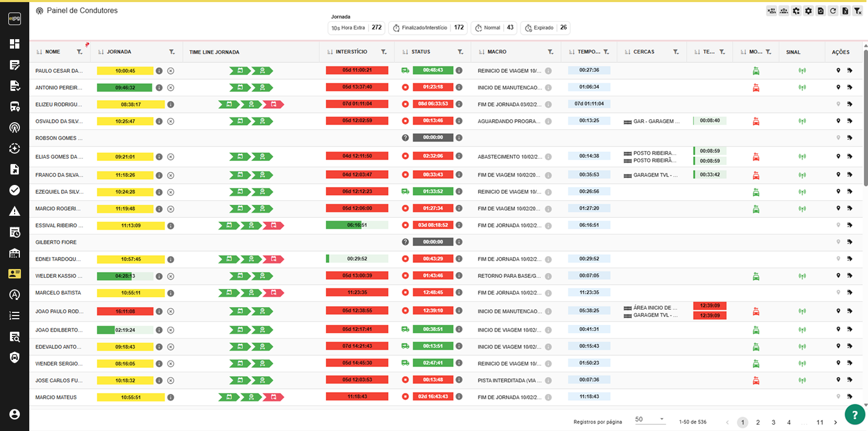Toggle the Expirado jornada filter chip

547,28
